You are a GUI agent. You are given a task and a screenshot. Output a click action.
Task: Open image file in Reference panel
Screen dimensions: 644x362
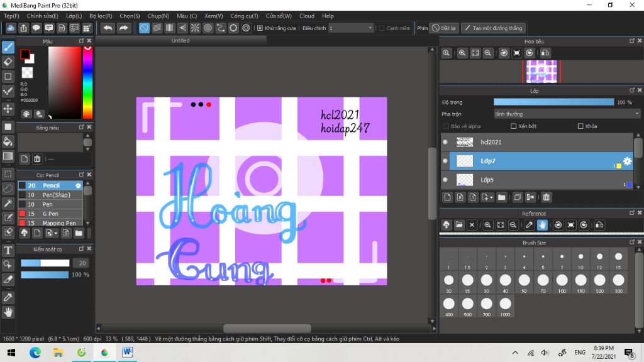[x=459, y=225]
